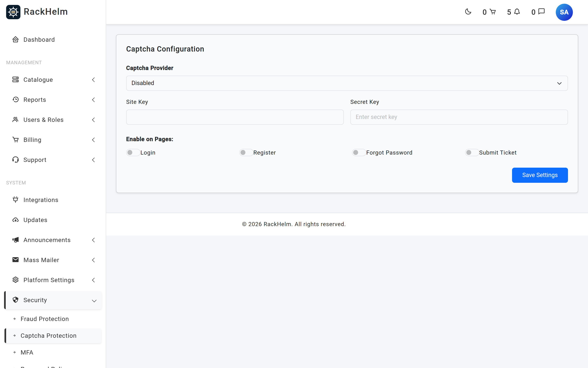Screen dimensions: 588x368
Task: Expand the Billing menu chevron
Action: click(93, 140)
